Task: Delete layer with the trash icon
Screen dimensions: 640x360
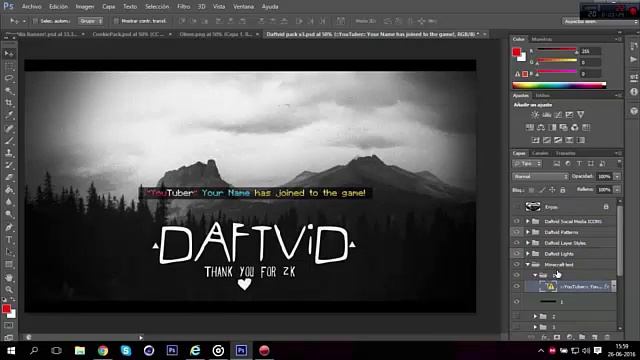Action: [607, 338]
